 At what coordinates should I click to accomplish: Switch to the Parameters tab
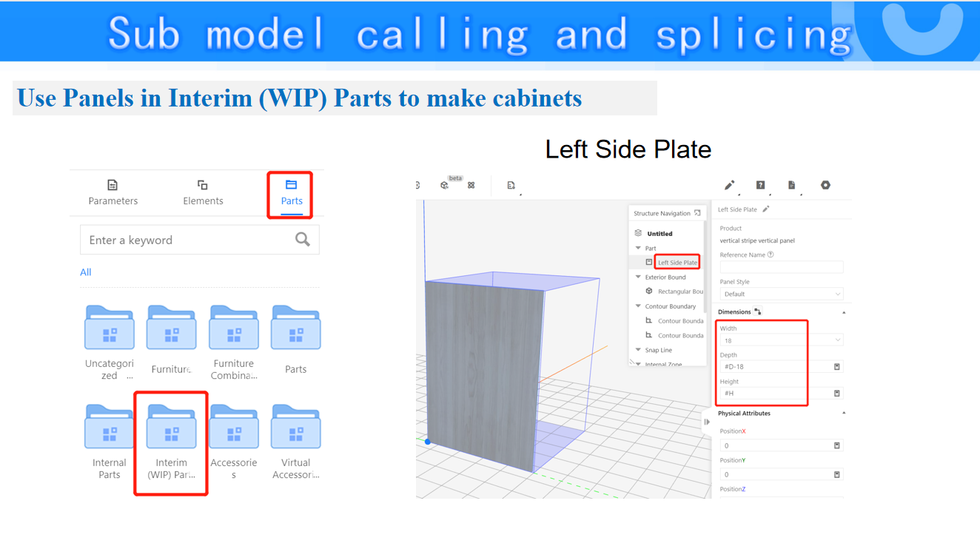click(x=113, y=192)
